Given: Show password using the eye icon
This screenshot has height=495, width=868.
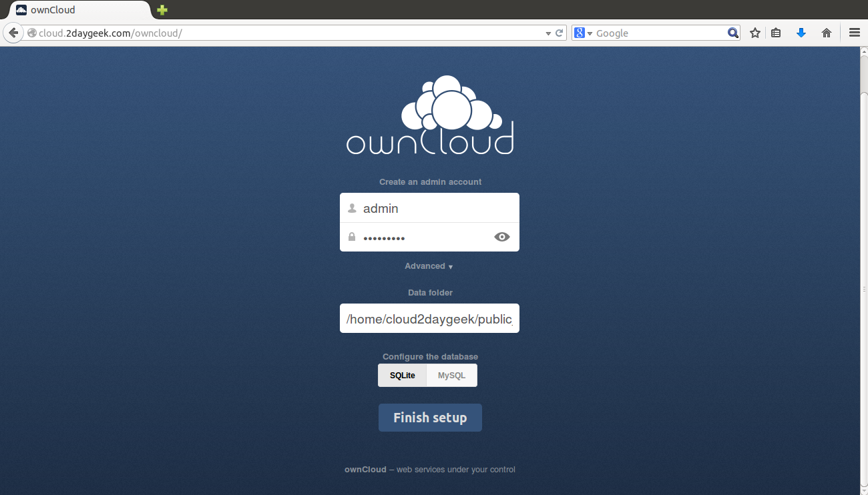Looking at the screenshot, I should [x=501, y=237].
